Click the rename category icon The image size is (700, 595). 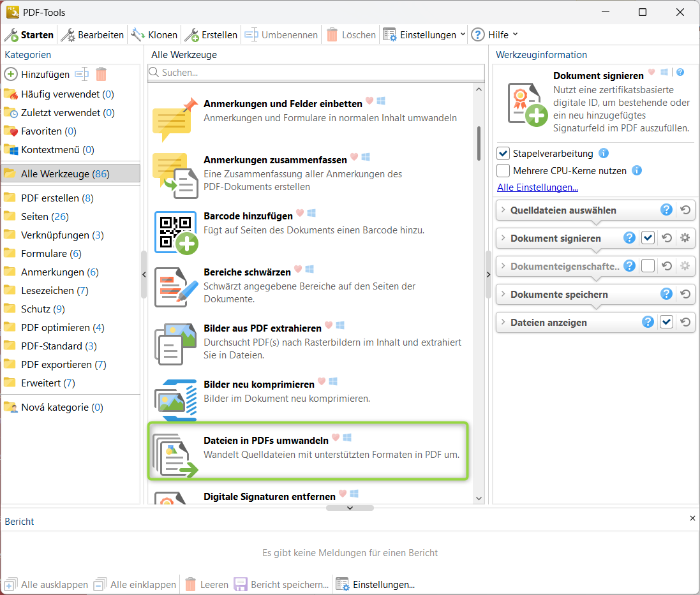point(82,74)
